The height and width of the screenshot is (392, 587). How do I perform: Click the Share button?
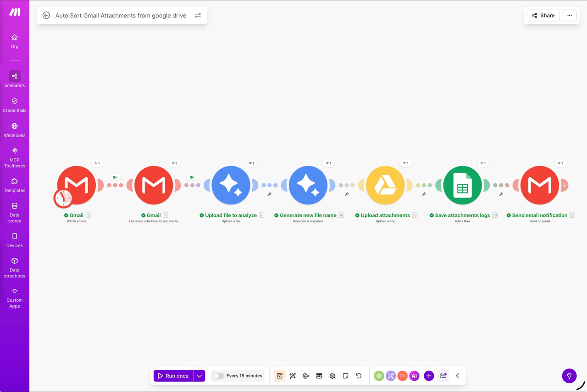(543, 15)
